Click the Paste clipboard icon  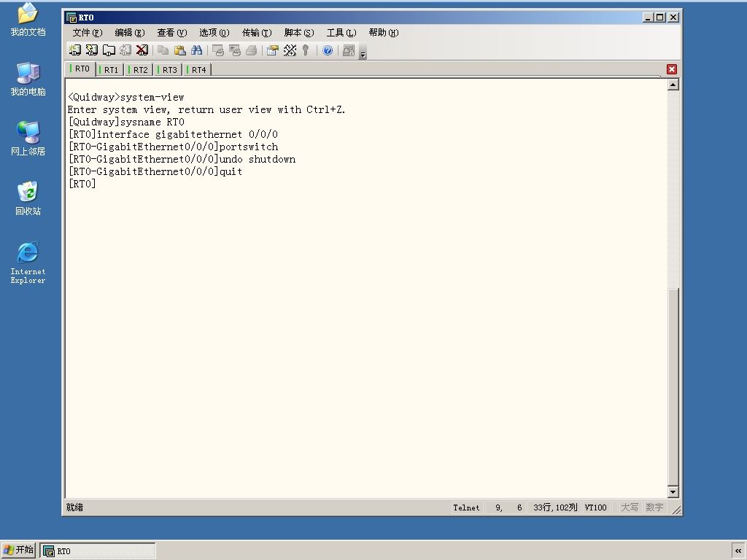tap(179, 50)
